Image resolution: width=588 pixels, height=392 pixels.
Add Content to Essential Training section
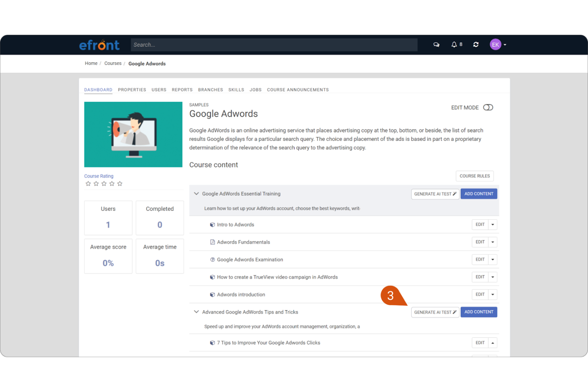point(479,194)
